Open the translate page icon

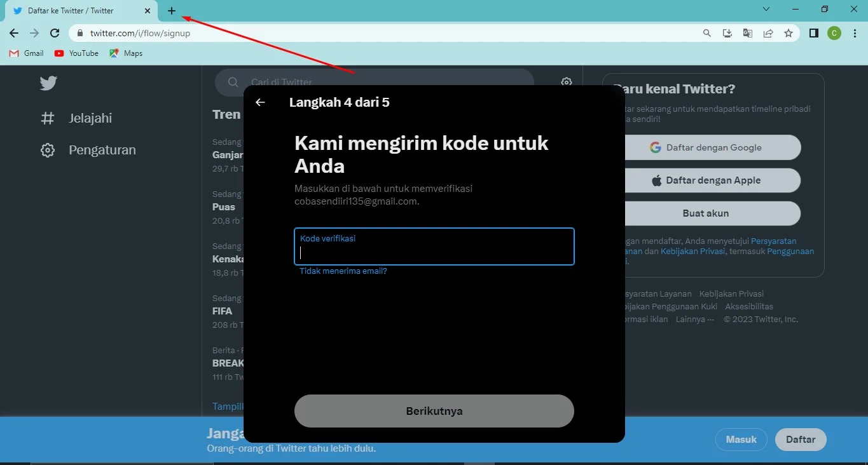coord(748,33)
